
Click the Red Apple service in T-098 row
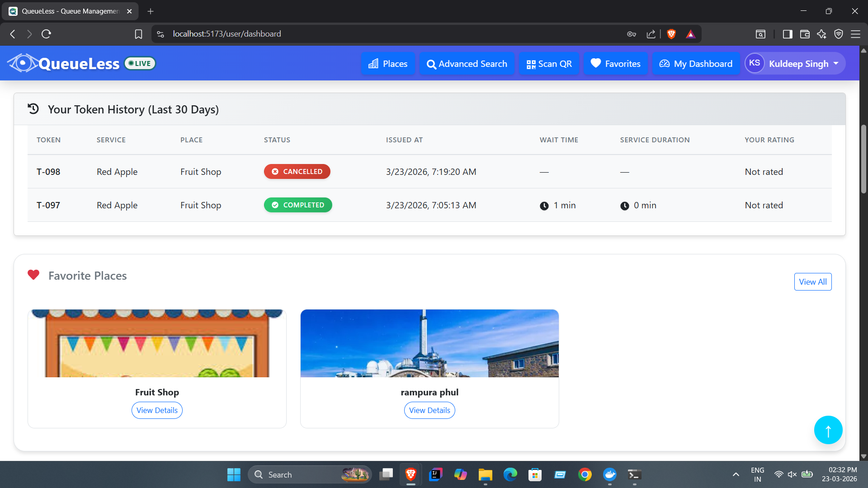click(117, 172)
